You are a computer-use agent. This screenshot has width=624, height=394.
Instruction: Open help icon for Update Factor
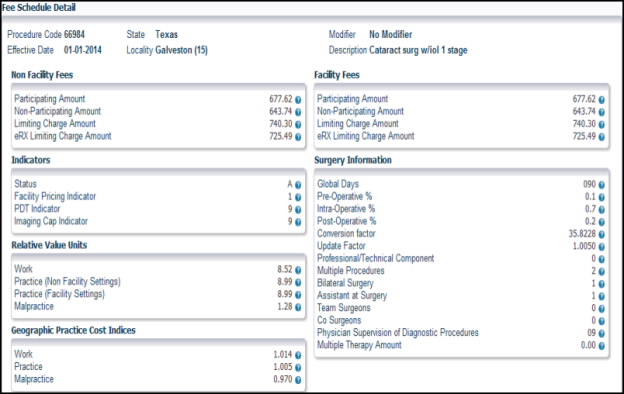click(x=601, y=247)
